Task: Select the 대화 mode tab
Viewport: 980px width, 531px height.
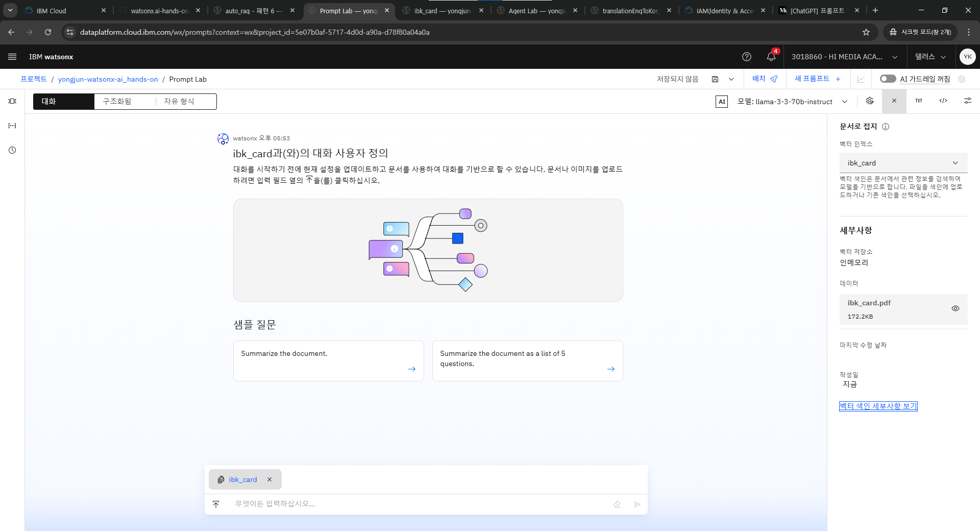Action: [64, 102]
